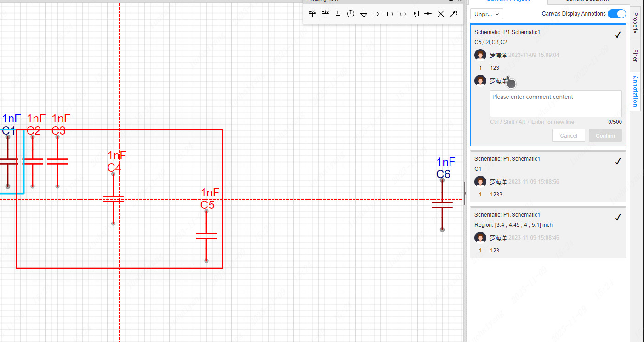Select the Annotation side tab

point(635,91)
